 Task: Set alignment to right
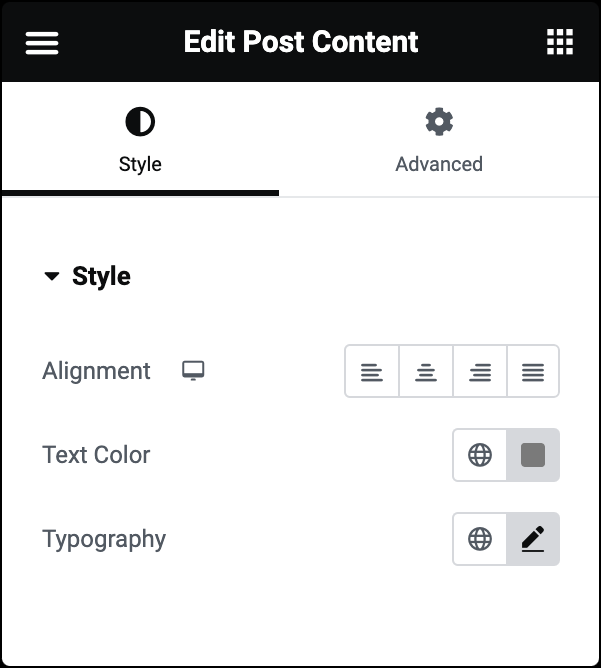coord(480,371)
